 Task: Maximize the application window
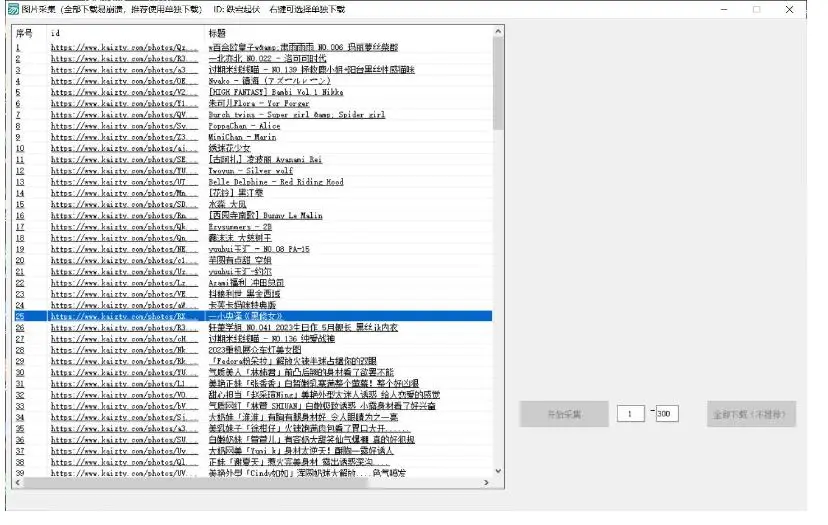[x=756, y=9]
